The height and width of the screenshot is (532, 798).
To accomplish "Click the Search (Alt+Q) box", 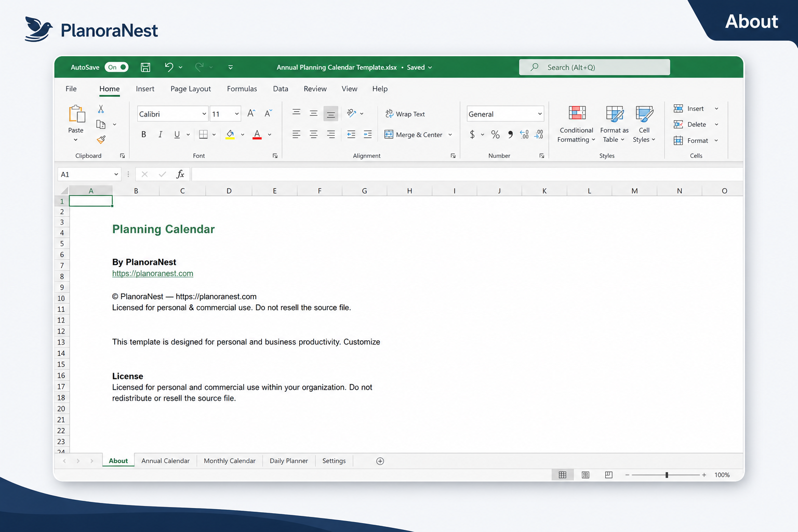I will point(594,67).
